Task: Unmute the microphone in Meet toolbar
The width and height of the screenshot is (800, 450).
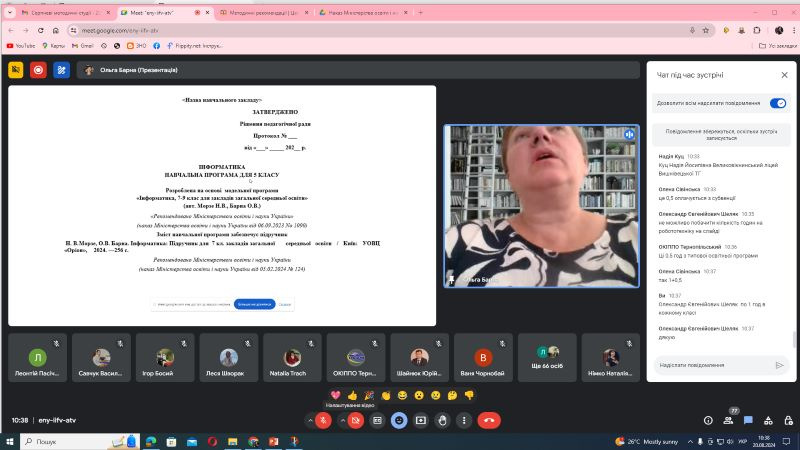Action: point(323,420)
